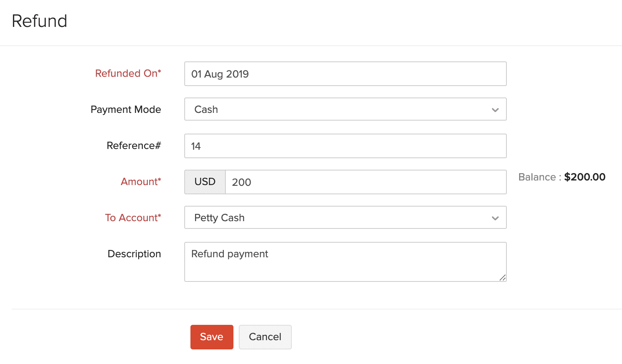Save the refund
Screen dimensions: 622x364
212,337
